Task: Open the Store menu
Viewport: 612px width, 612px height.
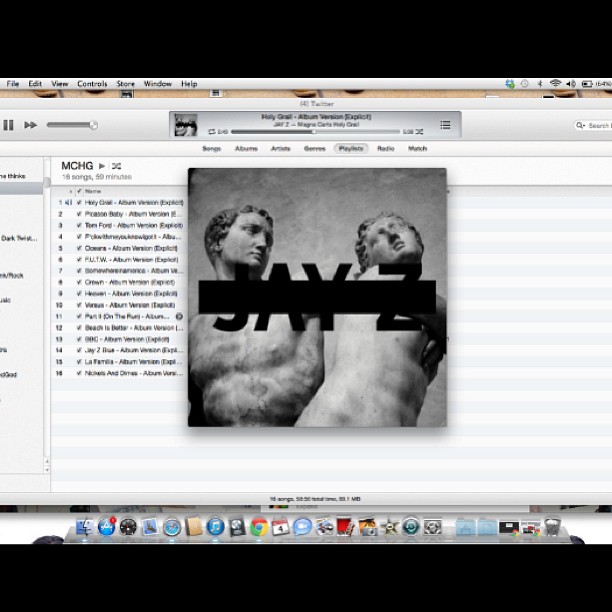Action: (125, 84)
